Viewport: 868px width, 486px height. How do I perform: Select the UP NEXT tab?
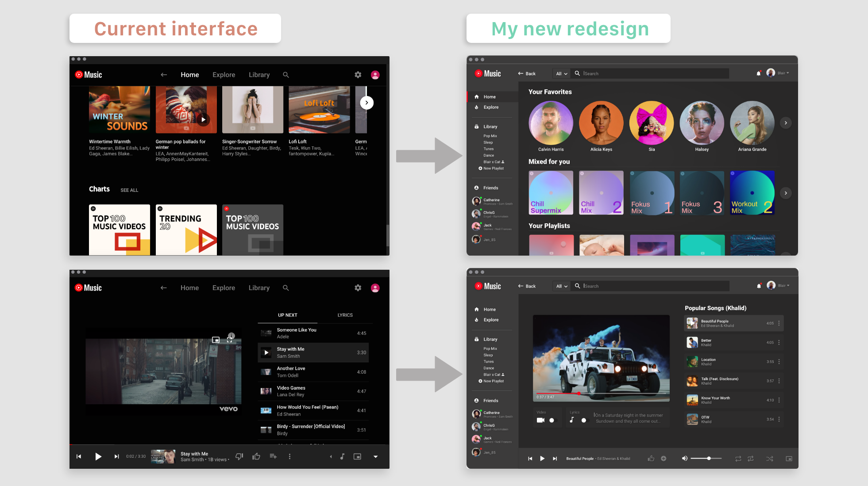pyautogui.click(x=287, y=315)
